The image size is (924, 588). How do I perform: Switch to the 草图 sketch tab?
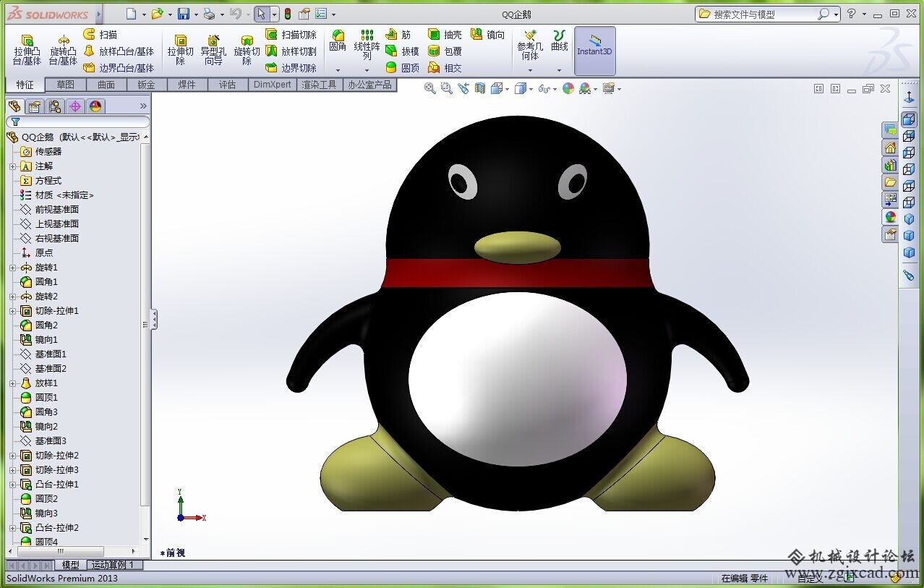pos(65,85)
